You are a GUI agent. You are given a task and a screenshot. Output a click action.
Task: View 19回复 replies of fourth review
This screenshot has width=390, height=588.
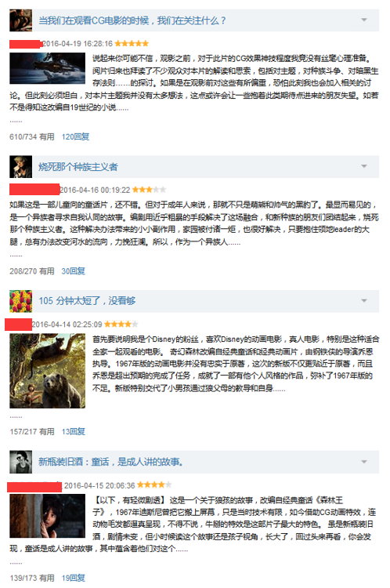pyautogui.click(x=73, y=578)
